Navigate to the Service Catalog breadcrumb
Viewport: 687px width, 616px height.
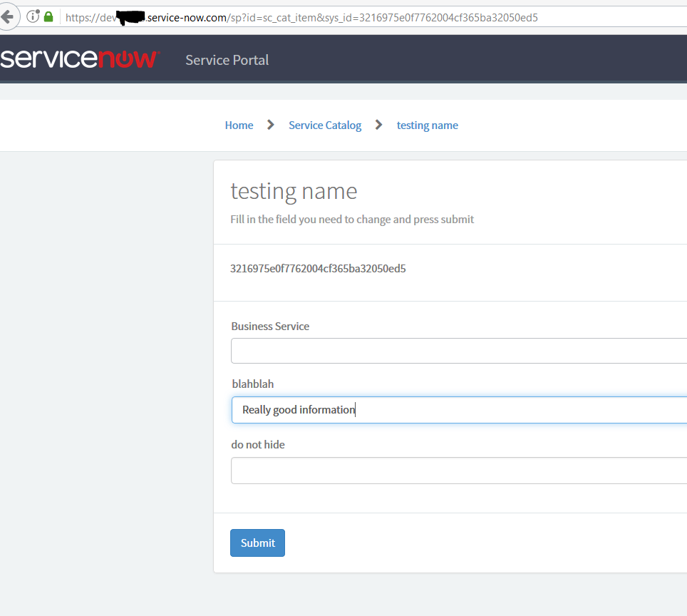point(324,125)
